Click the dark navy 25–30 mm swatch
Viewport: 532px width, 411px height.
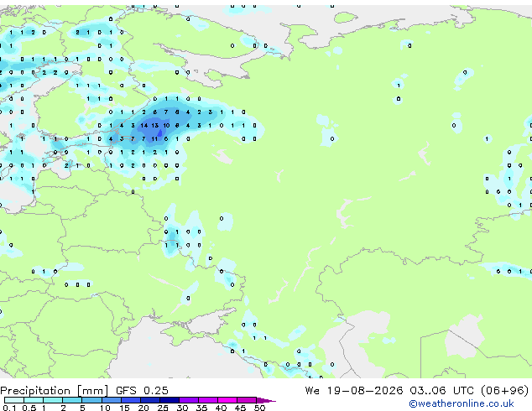[x=170, y=400]
